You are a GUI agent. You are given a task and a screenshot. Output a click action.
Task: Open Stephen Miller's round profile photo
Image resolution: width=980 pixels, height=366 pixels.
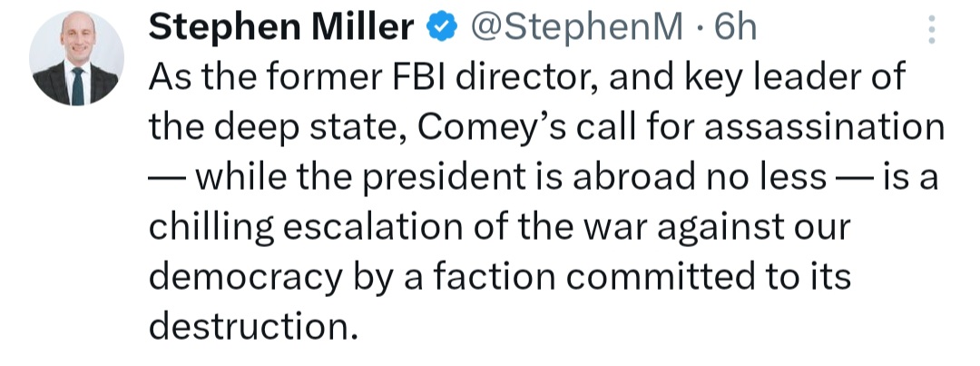click(75, 57)
